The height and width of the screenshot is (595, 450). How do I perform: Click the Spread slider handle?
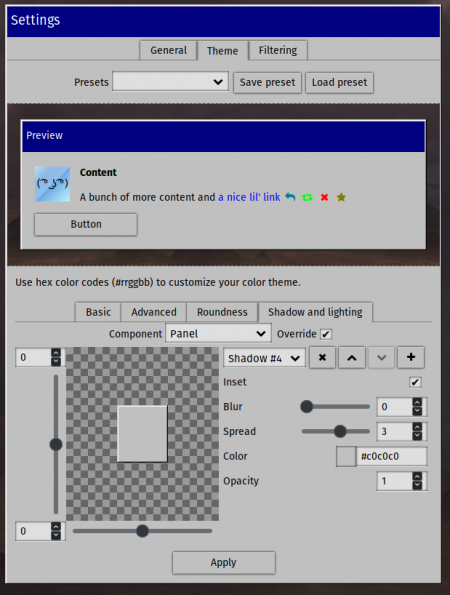[340, 431]
